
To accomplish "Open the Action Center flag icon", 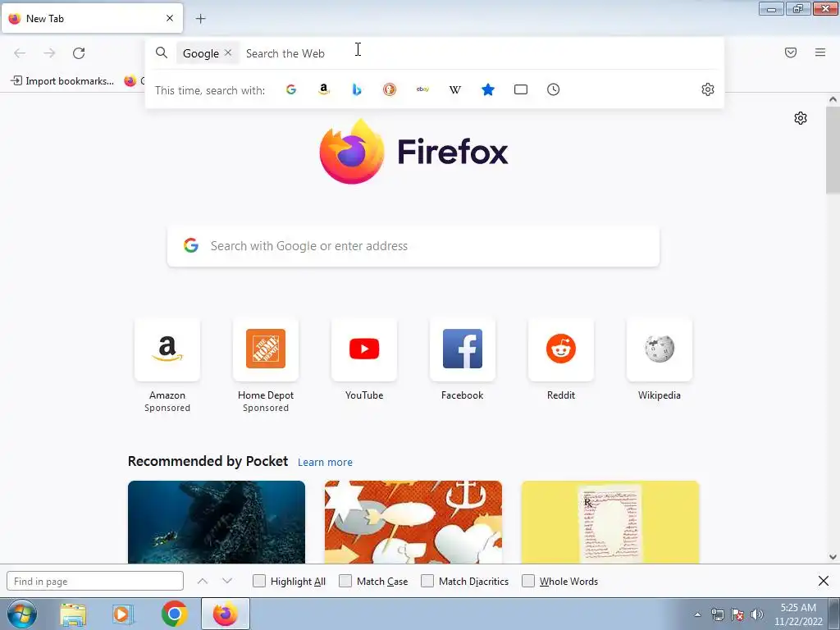I will click(737, 614).
